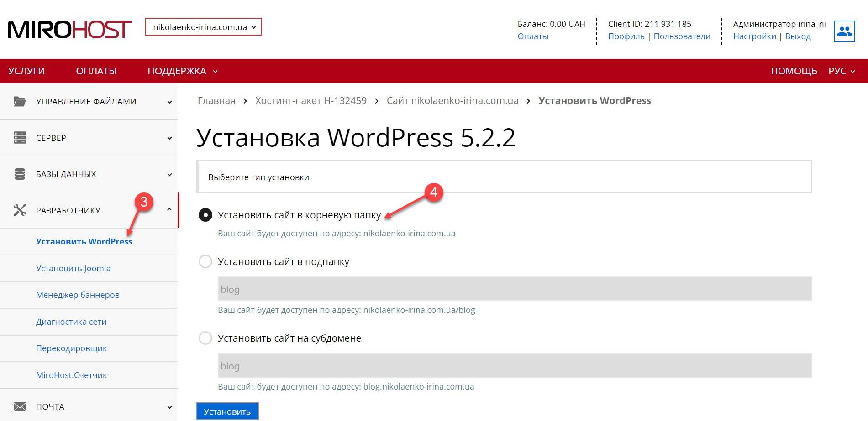Click the Установить WordPress breadcrumb text

pos(594,101)
